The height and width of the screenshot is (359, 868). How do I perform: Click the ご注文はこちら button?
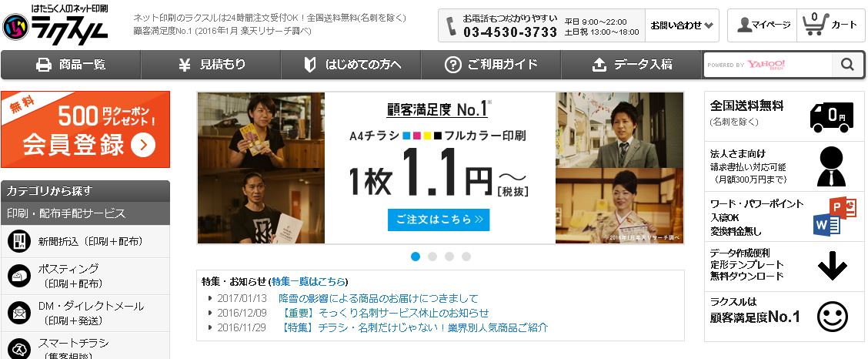tap(439, 220)
